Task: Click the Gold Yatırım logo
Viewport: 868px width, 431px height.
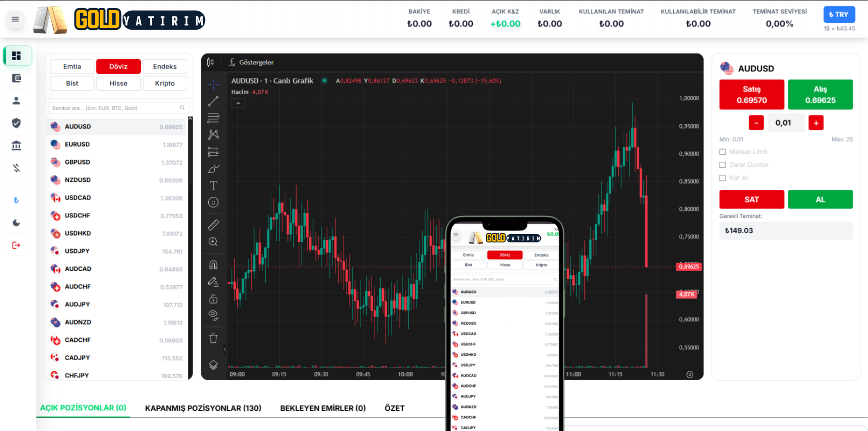Action: [119, 20]
